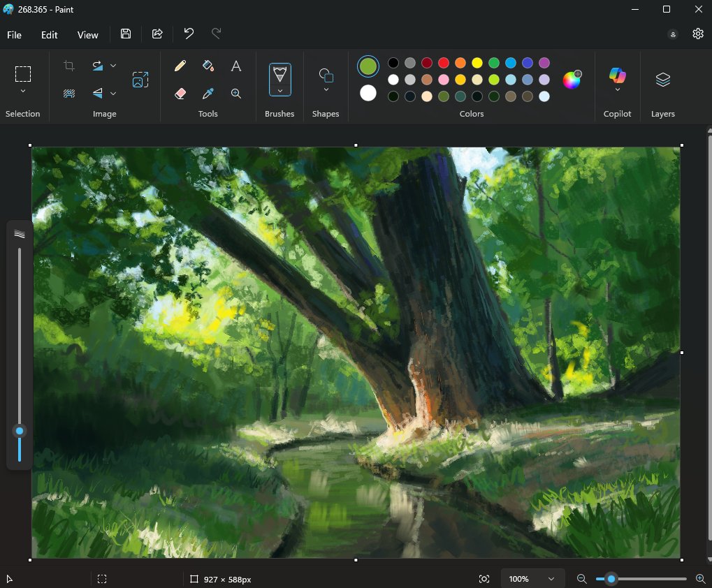Select the Eraser tool

(180, 94)
